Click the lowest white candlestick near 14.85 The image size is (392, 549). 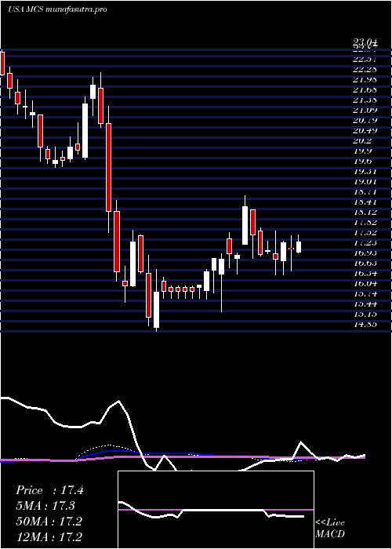tap(156, 310)
